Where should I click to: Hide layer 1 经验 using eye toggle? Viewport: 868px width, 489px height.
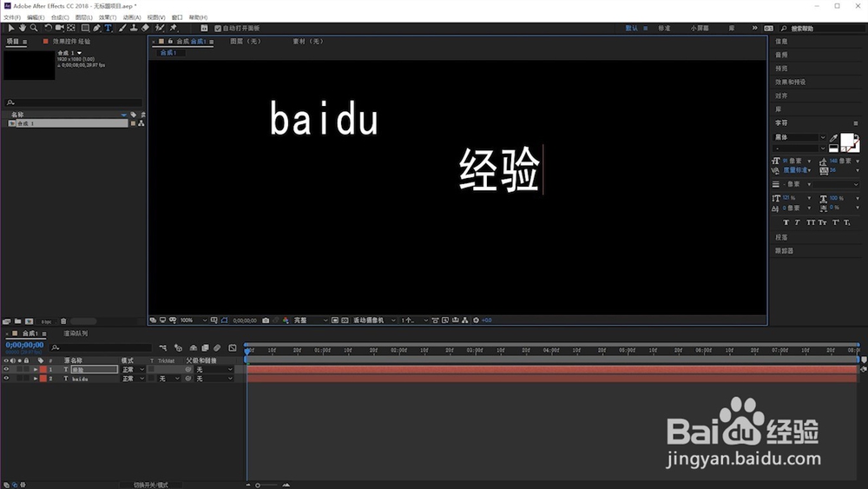(x=6, y=369)
